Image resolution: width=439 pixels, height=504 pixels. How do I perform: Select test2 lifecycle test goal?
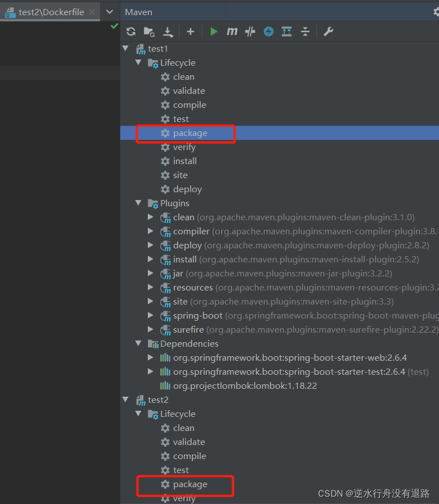point(181,470)
